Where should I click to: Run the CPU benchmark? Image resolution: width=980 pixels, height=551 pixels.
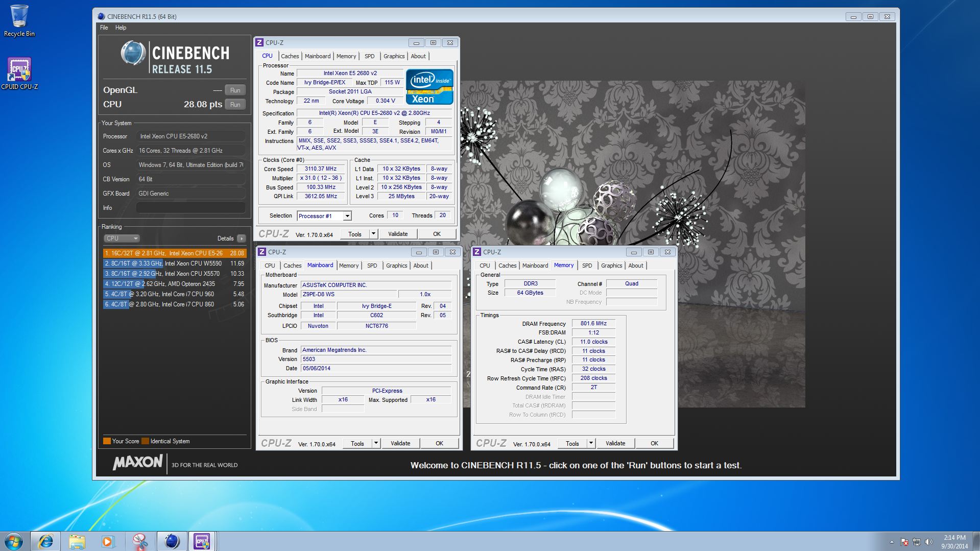[235, 105]
